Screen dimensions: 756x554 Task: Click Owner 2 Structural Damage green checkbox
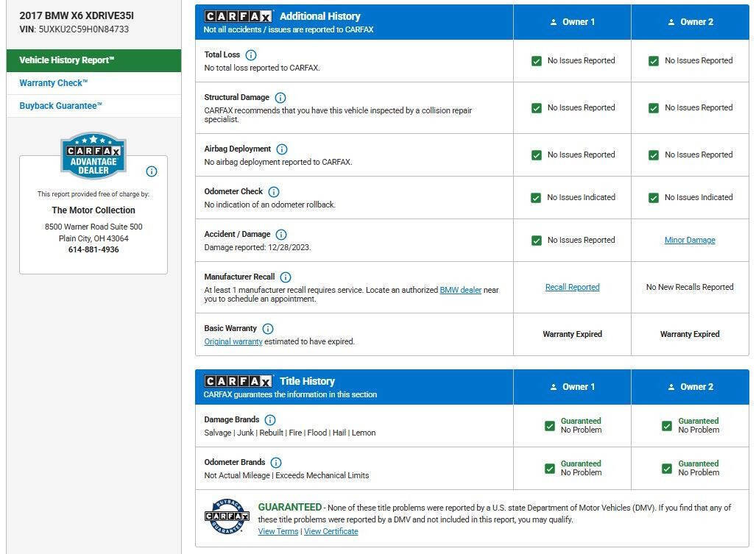click(654, 108)
